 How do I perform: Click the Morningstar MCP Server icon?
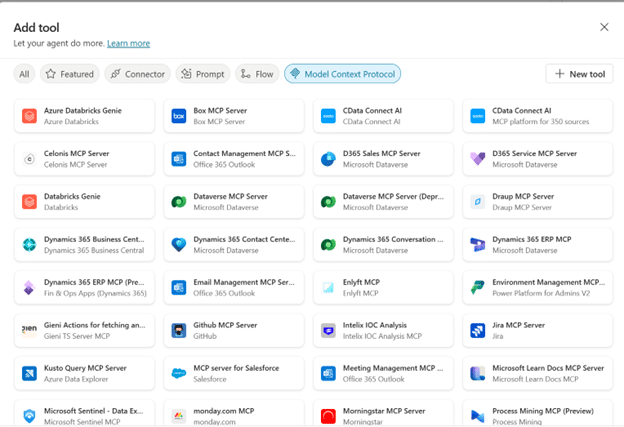tap(328, 415)
